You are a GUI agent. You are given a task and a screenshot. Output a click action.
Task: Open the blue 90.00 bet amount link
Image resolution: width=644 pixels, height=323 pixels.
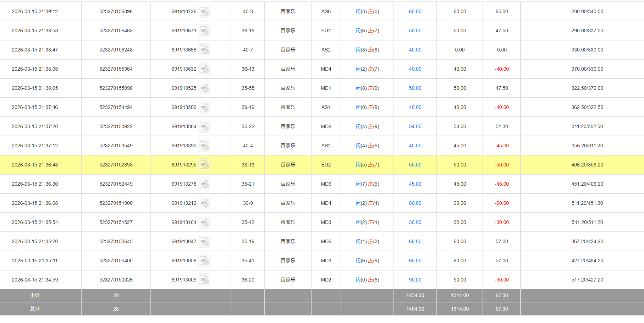pyautogui.click(x=415, y=280)
